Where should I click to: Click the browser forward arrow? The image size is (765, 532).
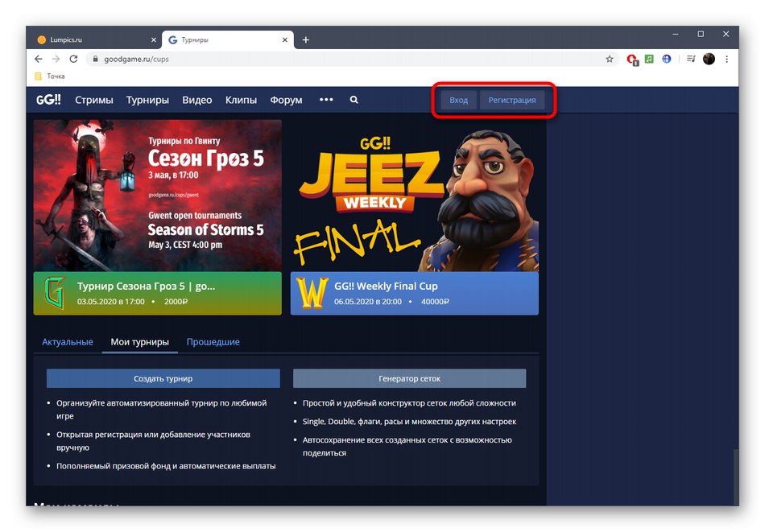click(56, 59)
